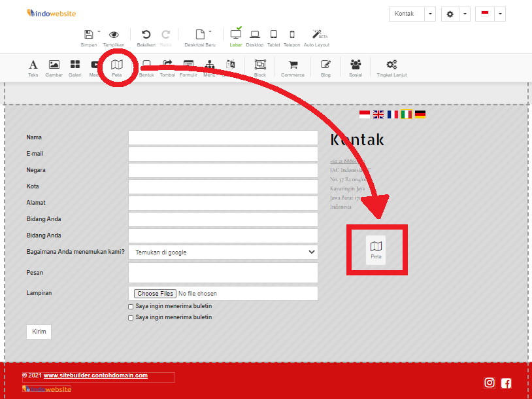Tick the second 'Saya ingin menerima buletin' checkbox
The height and width of the screenshot is (399, 532).
pyautogui.click(x=131, y=317)
